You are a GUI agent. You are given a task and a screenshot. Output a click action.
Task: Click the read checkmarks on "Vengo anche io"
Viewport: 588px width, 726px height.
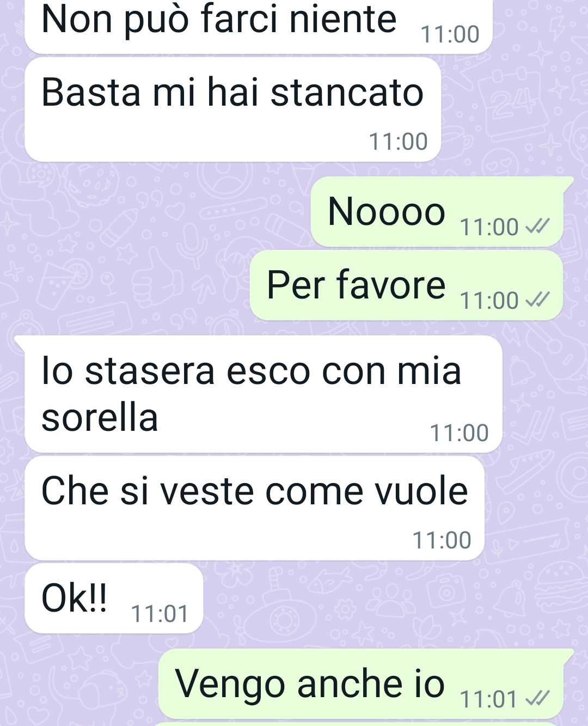click(537, 698)
